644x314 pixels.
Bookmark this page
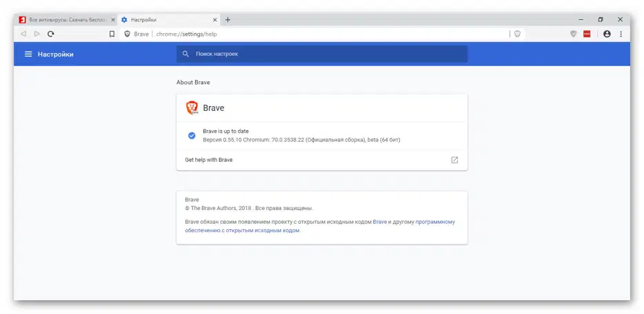(112, 34)
